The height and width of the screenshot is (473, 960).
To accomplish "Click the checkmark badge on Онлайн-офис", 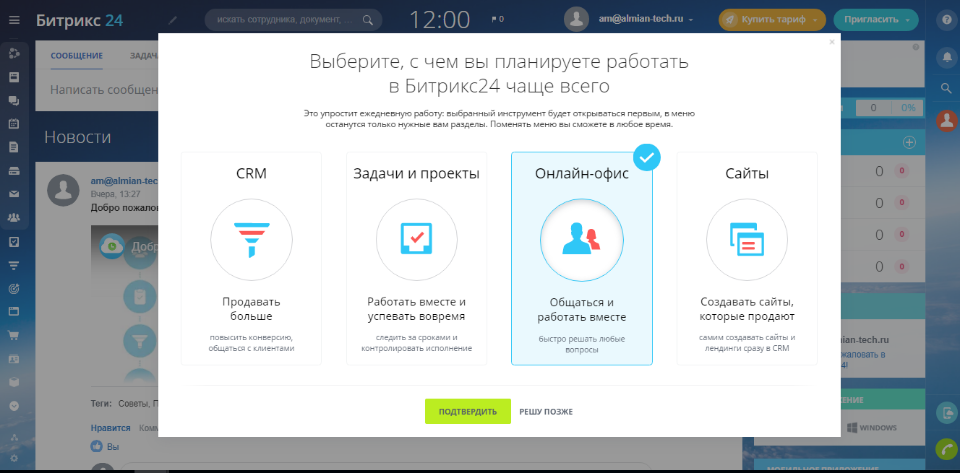I will click(x=647, y=157).
